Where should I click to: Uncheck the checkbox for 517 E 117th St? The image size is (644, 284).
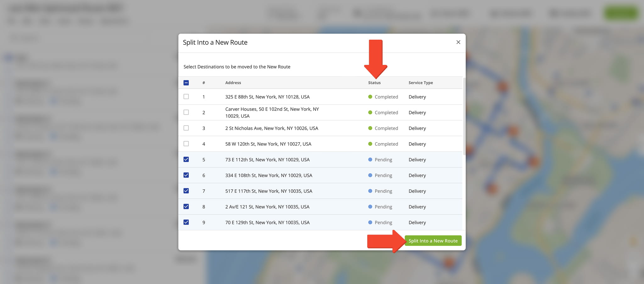[x=186, y=191]
